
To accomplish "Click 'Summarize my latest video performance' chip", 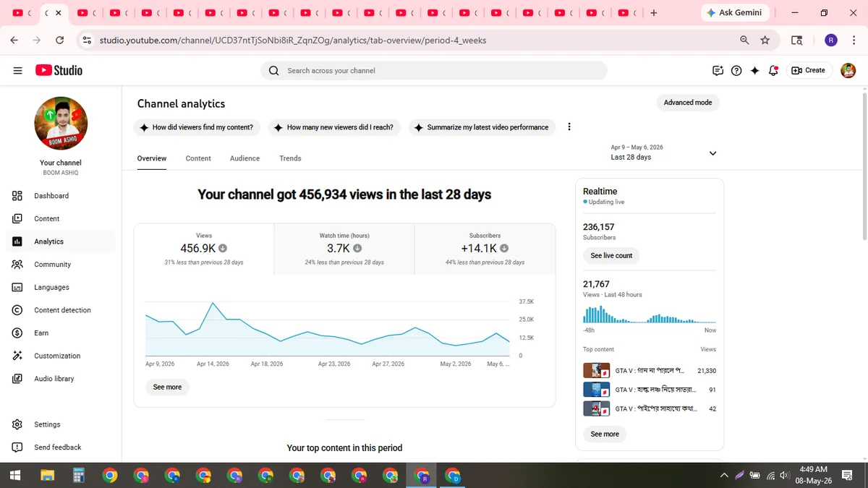I will [x=482, y=127].
